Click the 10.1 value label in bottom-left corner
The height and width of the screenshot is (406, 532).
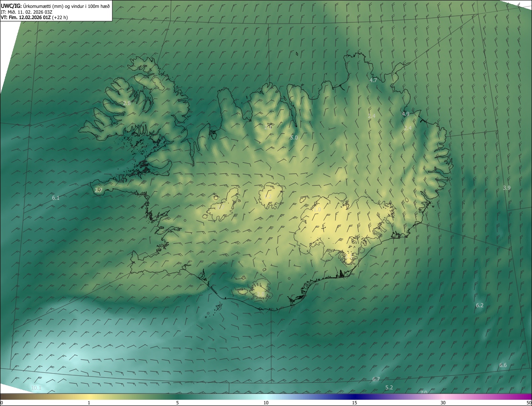click(x=36, y=388)
